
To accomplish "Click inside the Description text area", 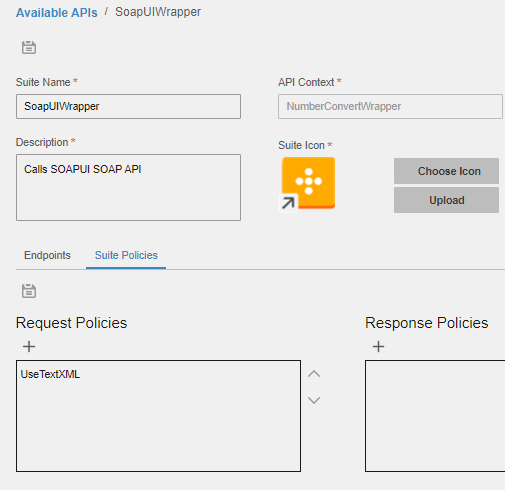I will pos(128,187).
